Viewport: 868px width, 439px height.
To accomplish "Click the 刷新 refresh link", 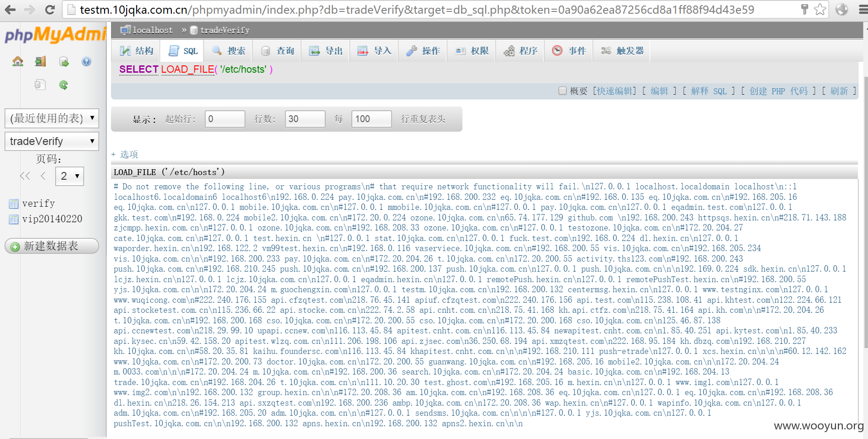I will 839,91.
